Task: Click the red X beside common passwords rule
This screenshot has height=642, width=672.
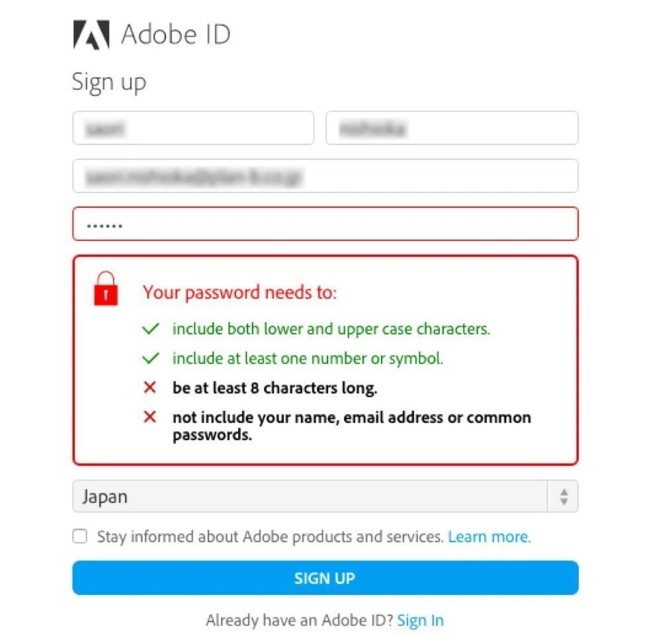Action: 150,416
